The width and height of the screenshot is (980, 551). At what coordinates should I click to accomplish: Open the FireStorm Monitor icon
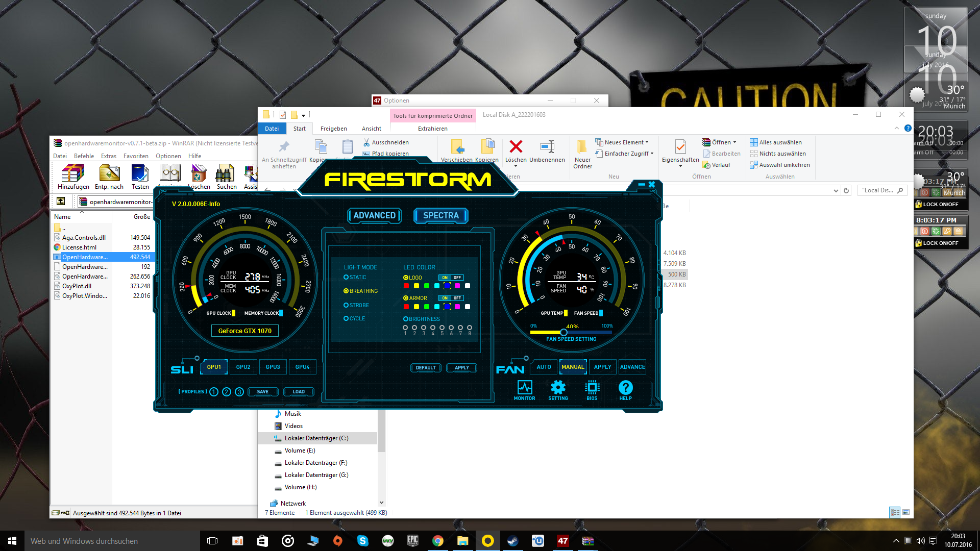click(524, 388)
